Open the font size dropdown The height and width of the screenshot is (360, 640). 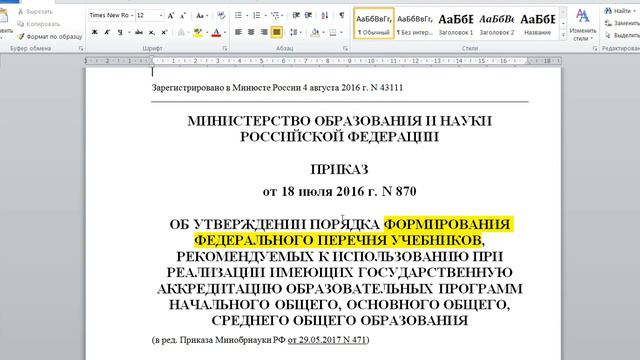161,16
